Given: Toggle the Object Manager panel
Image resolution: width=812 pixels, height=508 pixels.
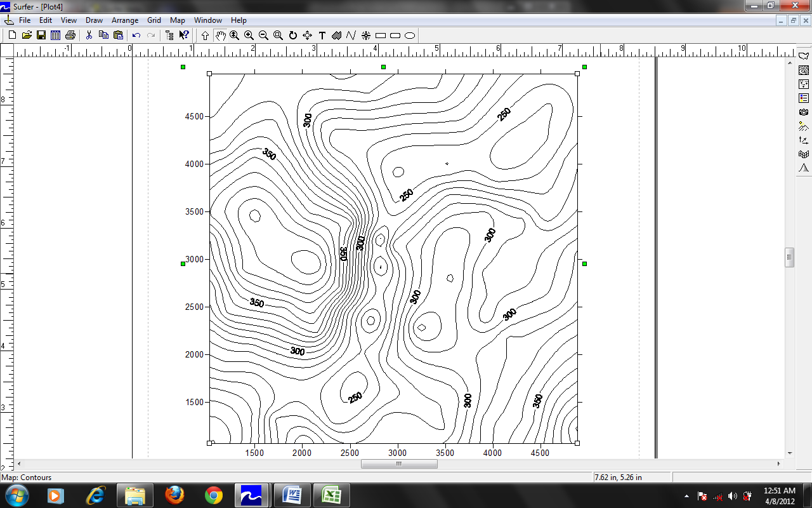Looking at the screenshot, I should pos(169,36).
